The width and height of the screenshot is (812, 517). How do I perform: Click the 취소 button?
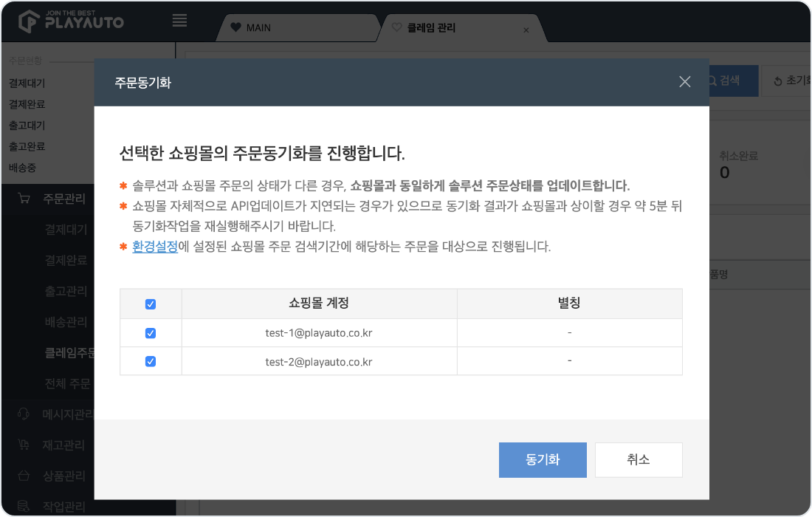(x=638, y=459)
